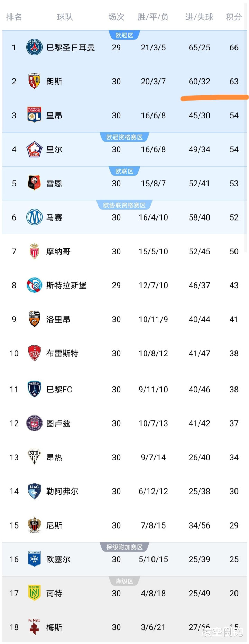Select the Strasbourg club badge
The width and height of the screenshot is (249, 644).
pos(34,285)
